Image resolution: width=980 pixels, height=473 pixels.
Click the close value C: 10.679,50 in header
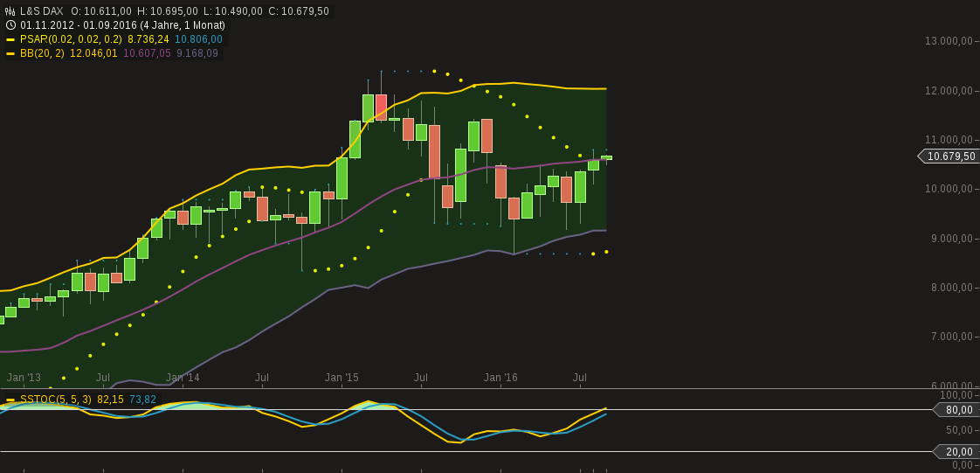tap(299, 11)
